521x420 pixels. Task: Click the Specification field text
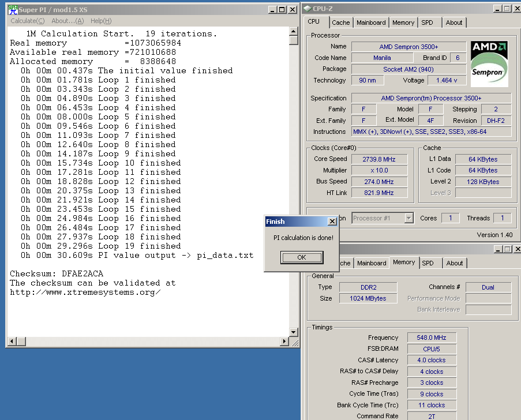click(x=432, y=98)
